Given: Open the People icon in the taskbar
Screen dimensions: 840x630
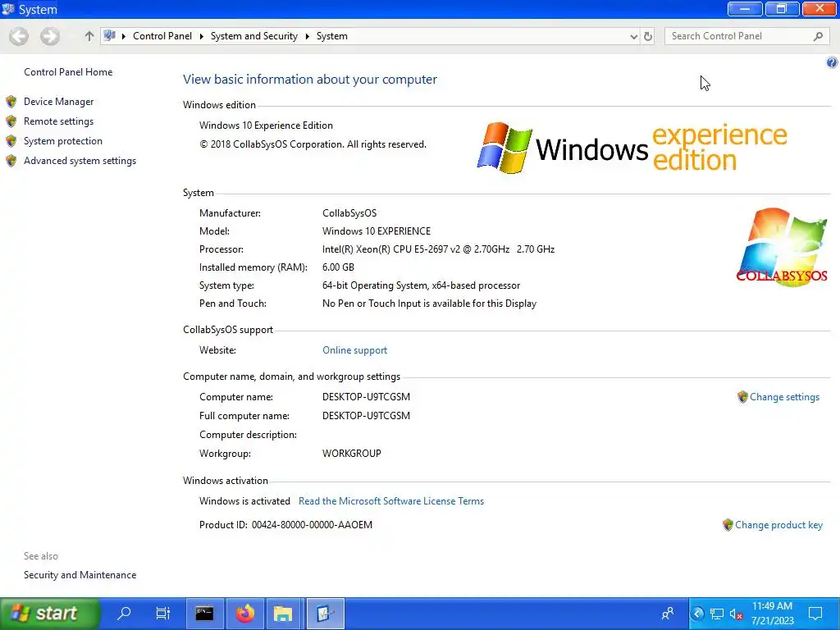Looking at the screenshot, I should [x=668, y=614].
